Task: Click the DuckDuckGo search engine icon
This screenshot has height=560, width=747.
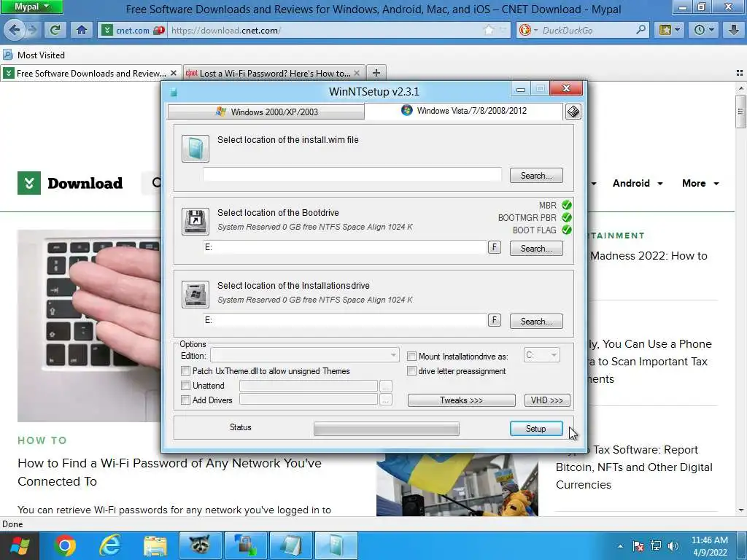Action: [525, 30]
